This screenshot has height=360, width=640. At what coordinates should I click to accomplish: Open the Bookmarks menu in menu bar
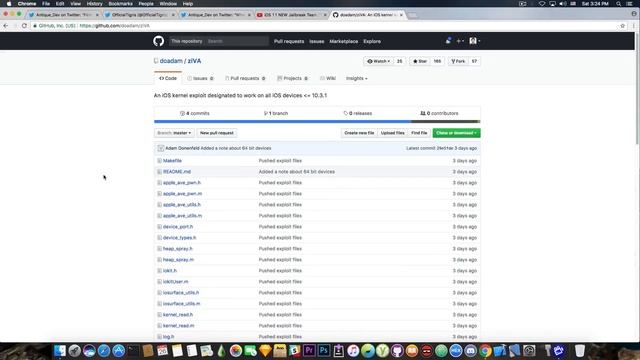click(120, 4)
